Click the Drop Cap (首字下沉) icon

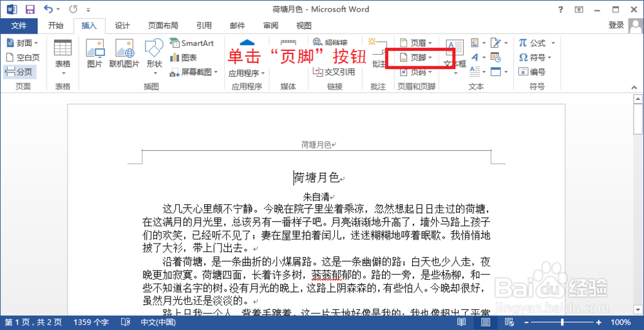[x=478, y=72]
